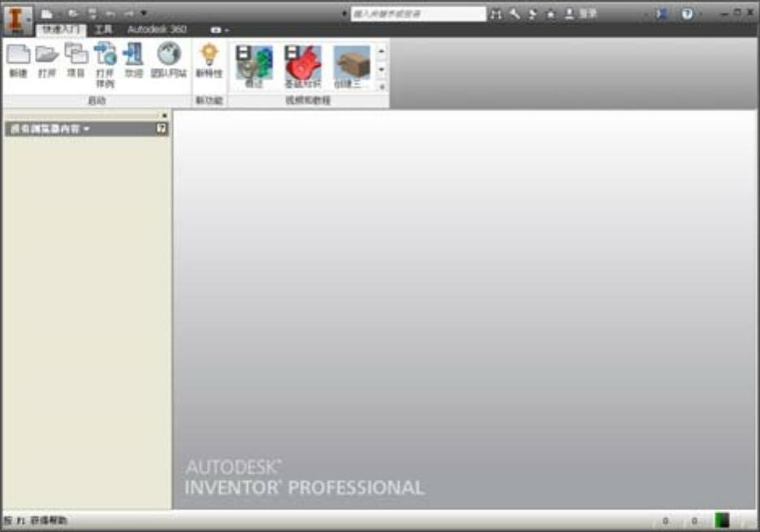Click Open icon in quick access toolbar
Screen dimensions: 760x532
73,14
